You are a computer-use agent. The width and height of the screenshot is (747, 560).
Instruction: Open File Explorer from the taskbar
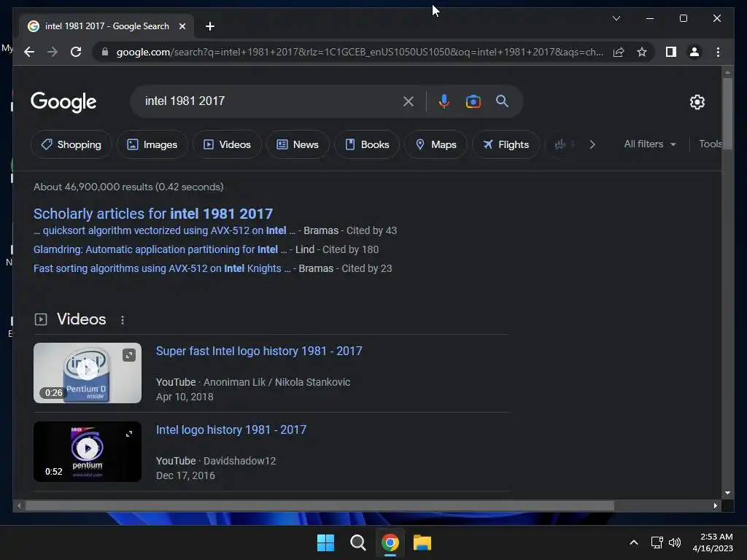click(422, 542)
